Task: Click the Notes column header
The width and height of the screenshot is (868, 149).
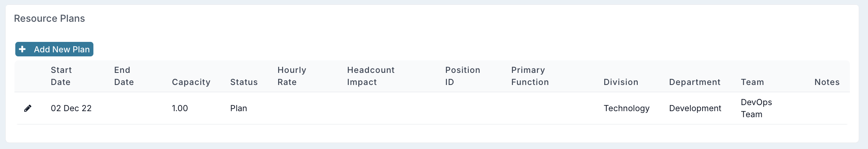Action: 827,82
